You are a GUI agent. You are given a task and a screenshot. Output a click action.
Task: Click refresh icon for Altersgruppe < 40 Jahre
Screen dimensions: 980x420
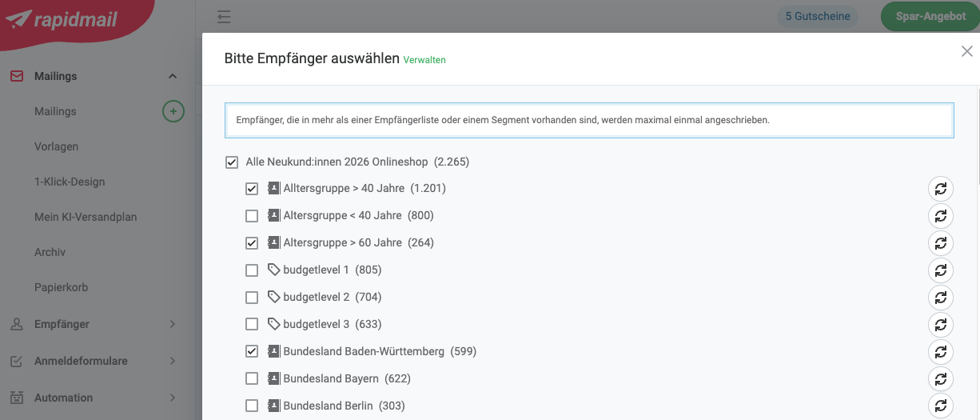[x=941, y=216]
